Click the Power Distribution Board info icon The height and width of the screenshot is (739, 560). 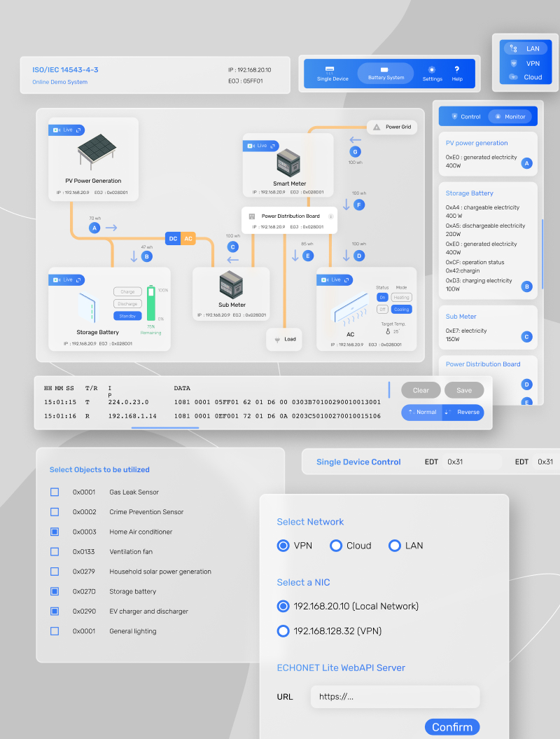coord(331,216)
